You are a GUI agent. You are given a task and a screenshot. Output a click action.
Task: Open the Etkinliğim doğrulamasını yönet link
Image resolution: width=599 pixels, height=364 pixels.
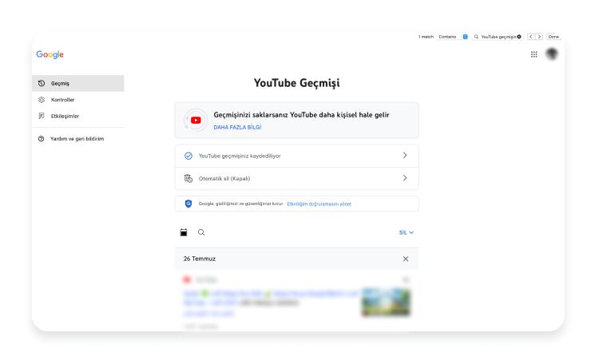319,204
